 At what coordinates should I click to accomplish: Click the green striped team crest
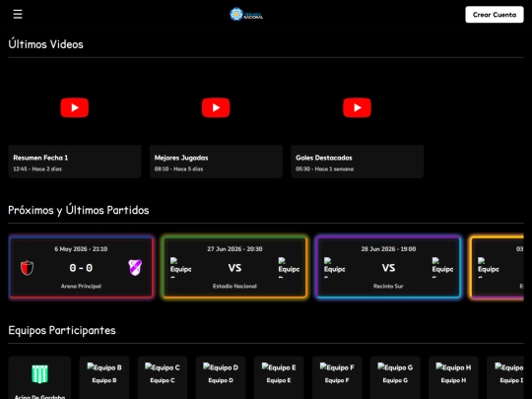pyautogui.click(x=39, y=374)
